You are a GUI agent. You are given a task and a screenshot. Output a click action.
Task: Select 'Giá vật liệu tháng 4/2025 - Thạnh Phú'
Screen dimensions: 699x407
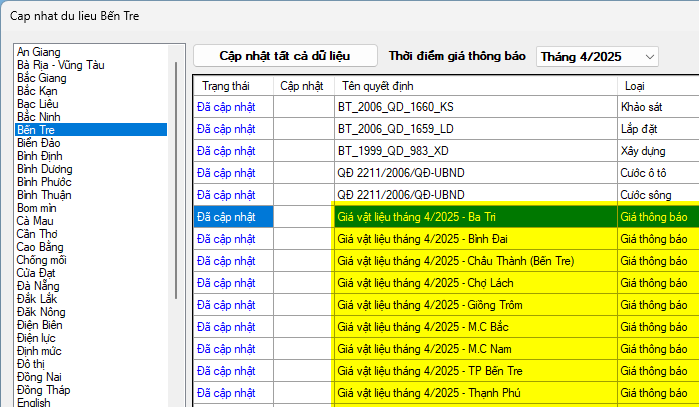click(476, 393)
